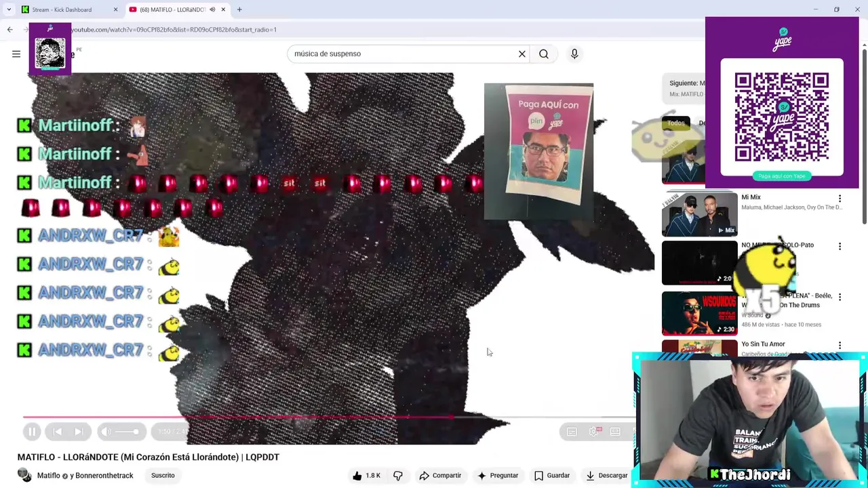The image size is (868, 488).
Task: Like the video with 1.8 K likes
Action: coord(367,476)
